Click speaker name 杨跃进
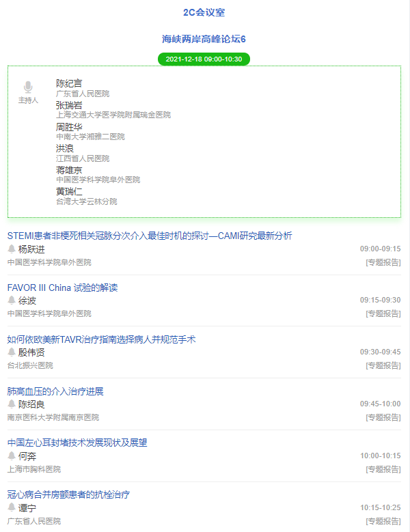The image size is (410, 532). pyautogui.click(x=31, y=249)
